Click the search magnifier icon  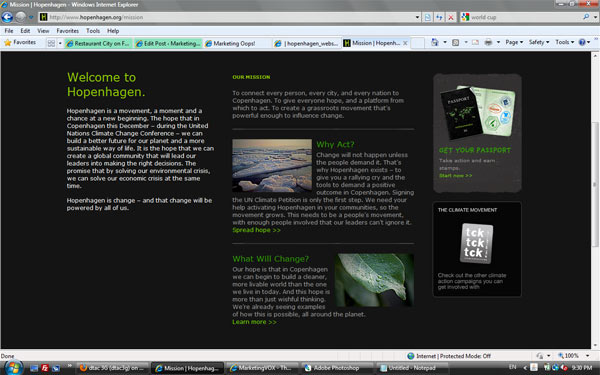[x=586, y=17]
